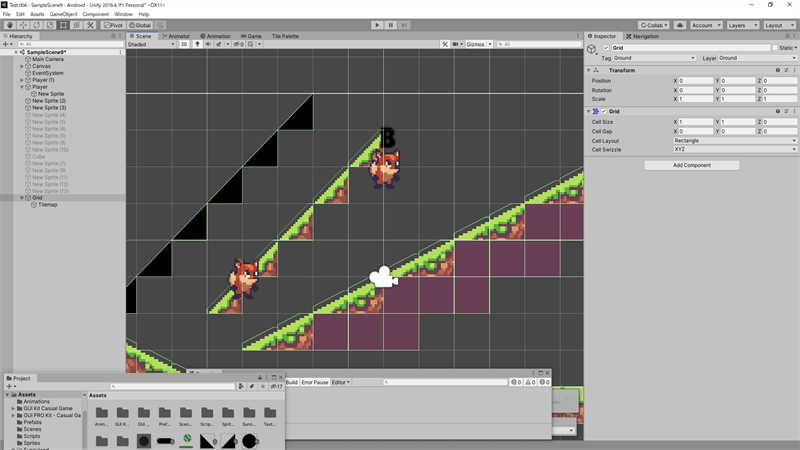The height and width of the screenshot is (450, 800).
Task: Open the Cell Layout dropdown
Action: coord(734,141)
